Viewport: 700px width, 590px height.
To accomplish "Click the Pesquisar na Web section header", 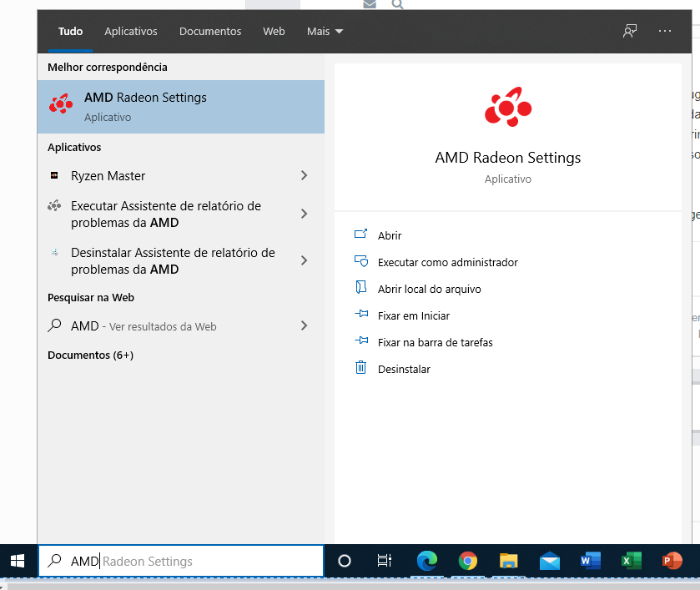I will pos(91,297).
